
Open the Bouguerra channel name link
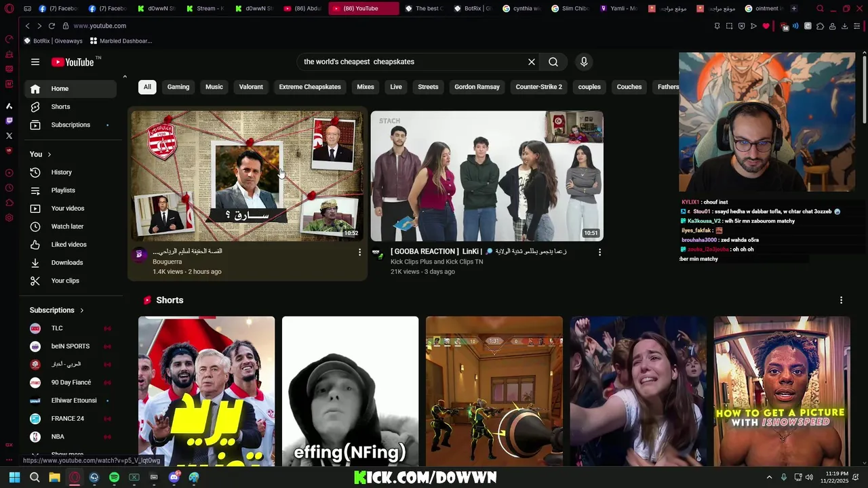click(167, 262)
